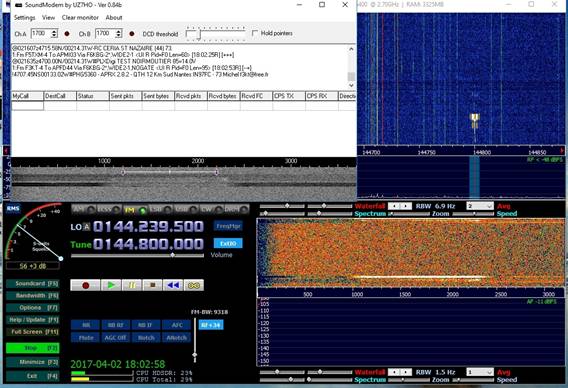Adjust the upper Zoom slider
Screen dimensions: 568x388
[x=408, y=214]
